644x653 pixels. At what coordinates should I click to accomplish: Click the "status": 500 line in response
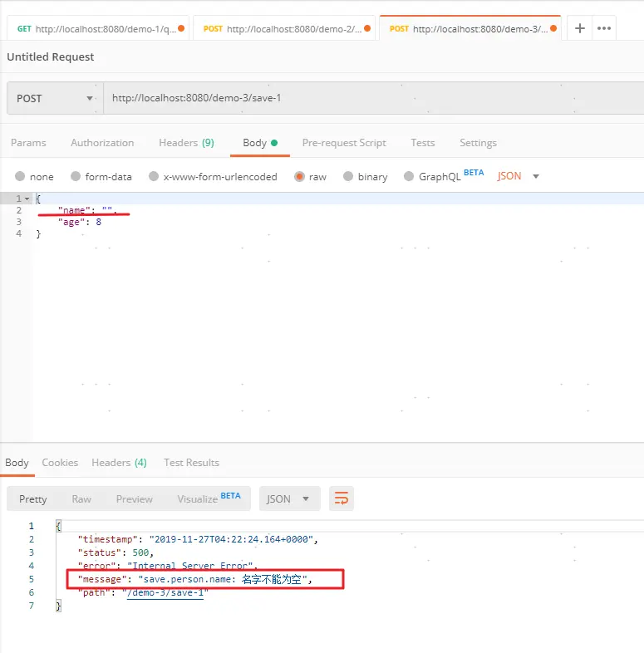(x=116, y=552)
